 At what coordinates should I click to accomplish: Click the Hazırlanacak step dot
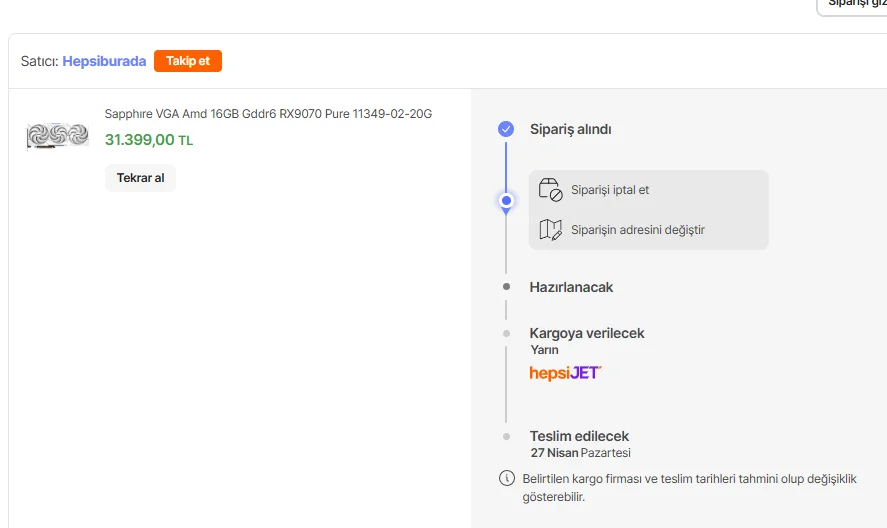pos(506,287)
